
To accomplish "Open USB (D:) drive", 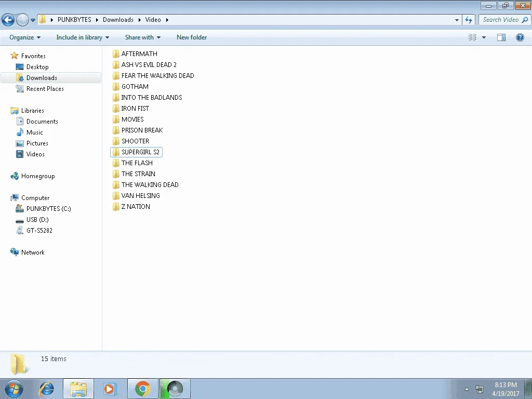I will tap(37, 220).
